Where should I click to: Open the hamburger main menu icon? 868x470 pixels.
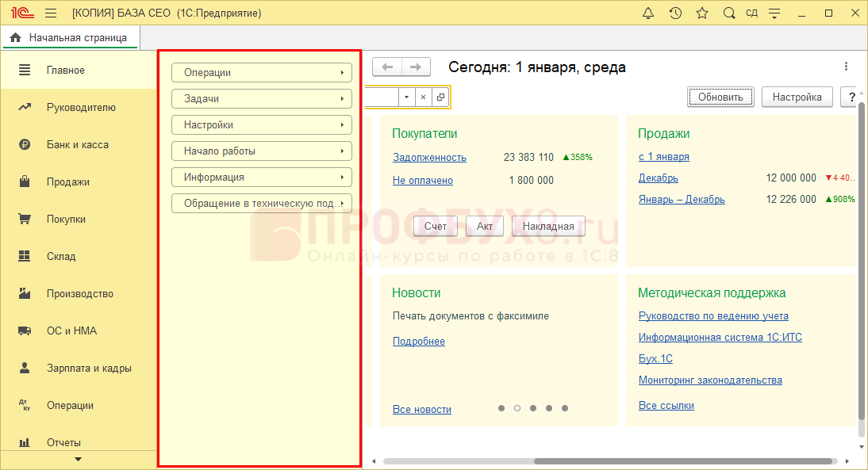51,13
